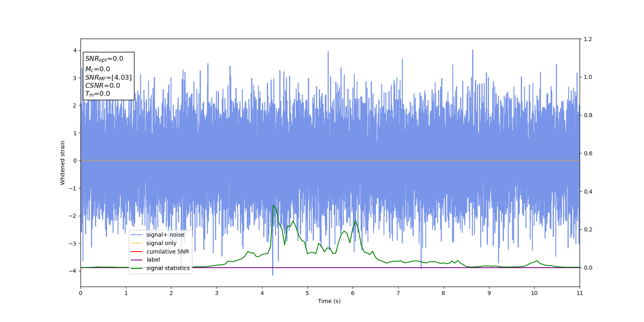The height and width of the screenshot is (322, 644).
Task: Click the tallest green signal statistics peak
Action: pos(273,205)
